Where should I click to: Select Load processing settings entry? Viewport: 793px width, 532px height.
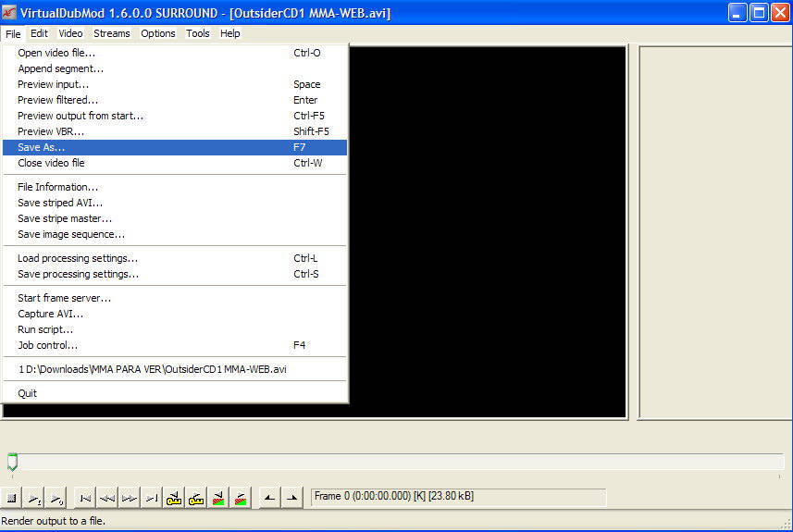click(175, 258)
